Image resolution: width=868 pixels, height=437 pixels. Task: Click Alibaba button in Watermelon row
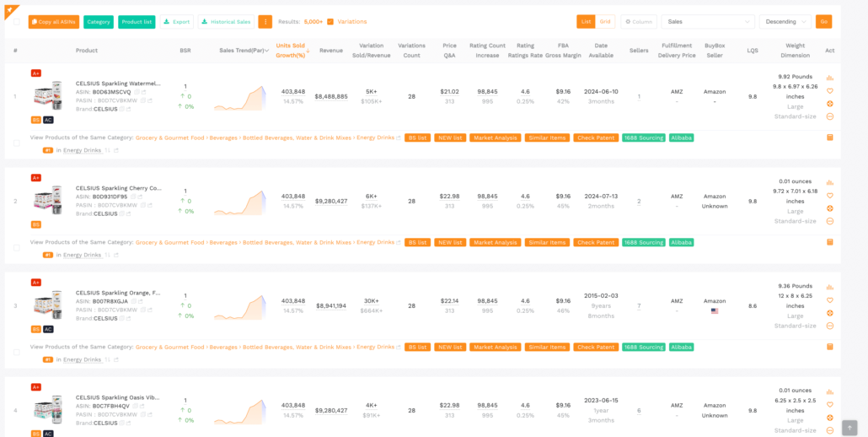(681, 138)
